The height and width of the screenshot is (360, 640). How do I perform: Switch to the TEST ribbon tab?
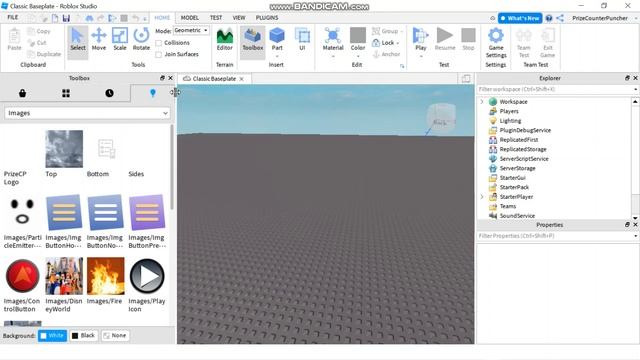[216, 18]
